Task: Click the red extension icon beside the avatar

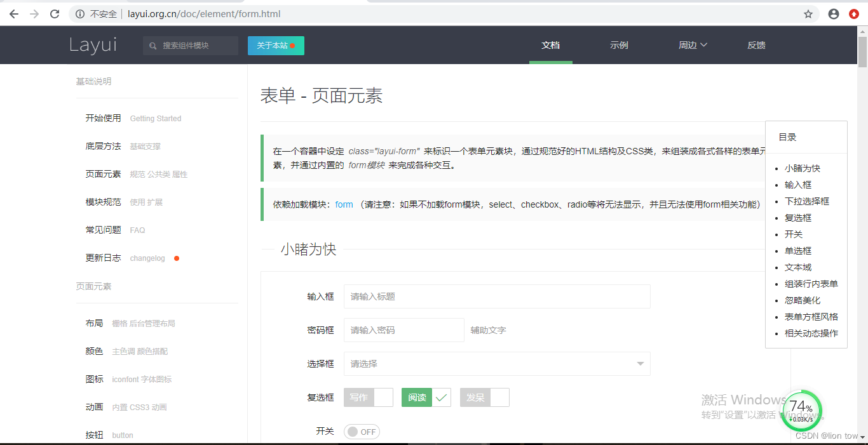Action: pyautogui.click(x=853, y=13)
